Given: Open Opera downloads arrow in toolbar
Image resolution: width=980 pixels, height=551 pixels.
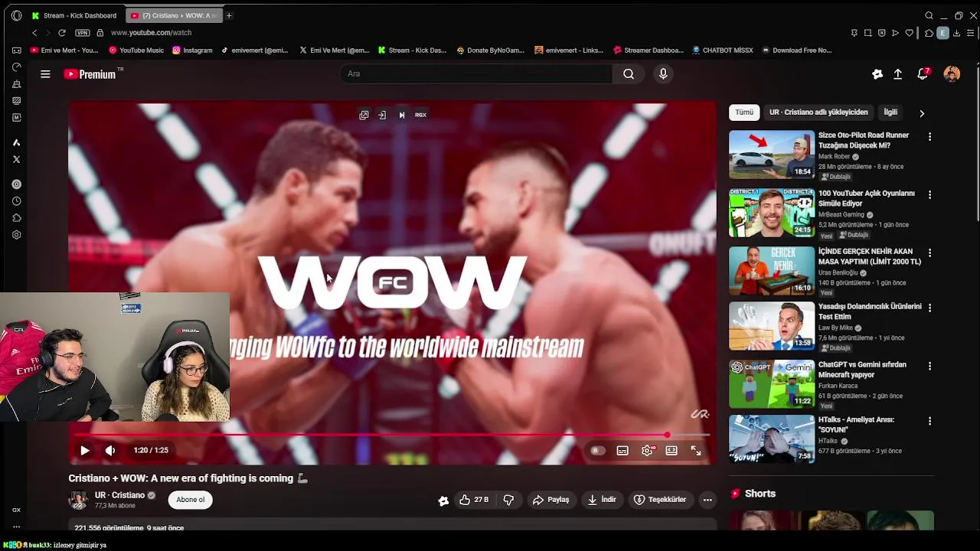Looking at the screenshot, I should 957,33.
